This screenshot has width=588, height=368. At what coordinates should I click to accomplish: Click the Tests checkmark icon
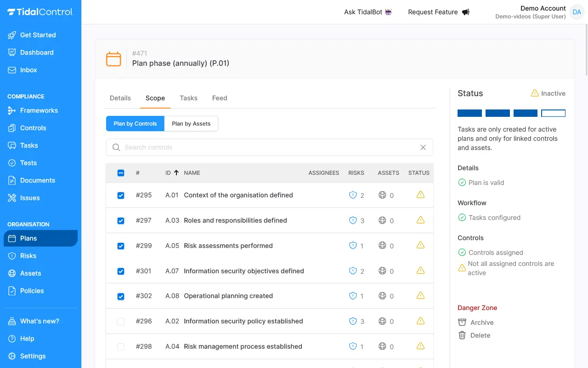coord(12,163)
